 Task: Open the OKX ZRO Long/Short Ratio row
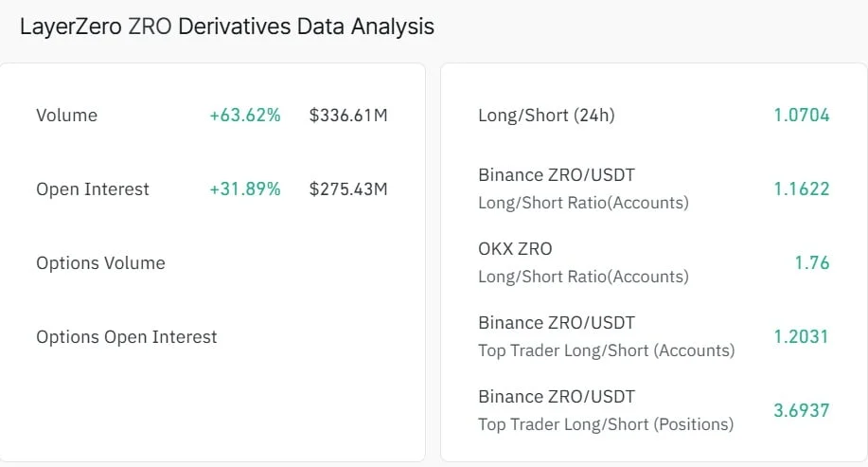(x=654, y=262)
